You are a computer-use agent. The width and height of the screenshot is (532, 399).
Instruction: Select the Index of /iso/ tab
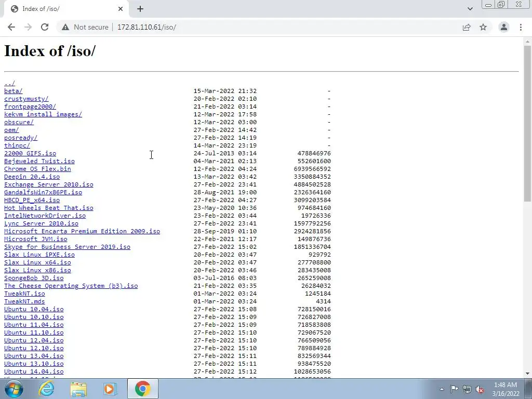coord(66,9)
